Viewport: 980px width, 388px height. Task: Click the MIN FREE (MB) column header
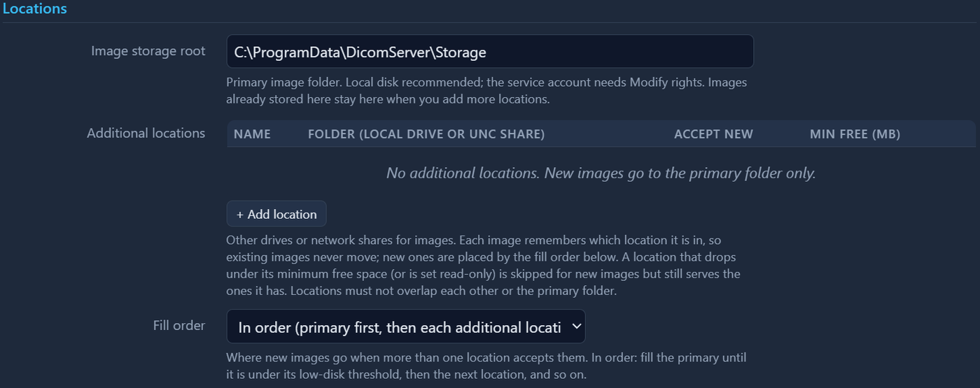tap(855, 134)
